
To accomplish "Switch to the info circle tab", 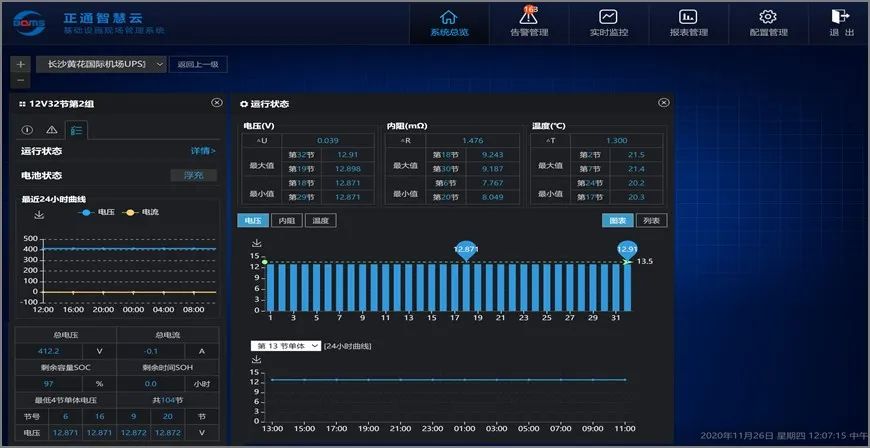I will [x=27, y=130].
